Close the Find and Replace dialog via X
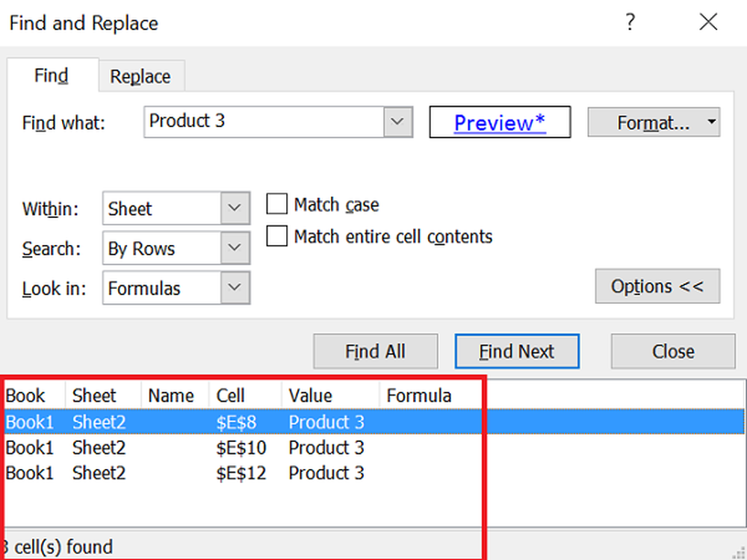Screen dimensions: 747x560 (708, 22)
